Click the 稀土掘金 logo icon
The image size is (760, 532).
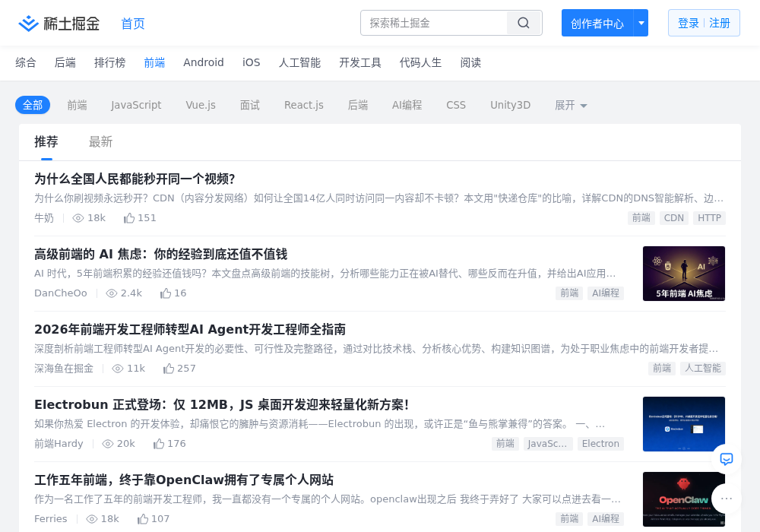pyautogui.click(x=28, y=24)
